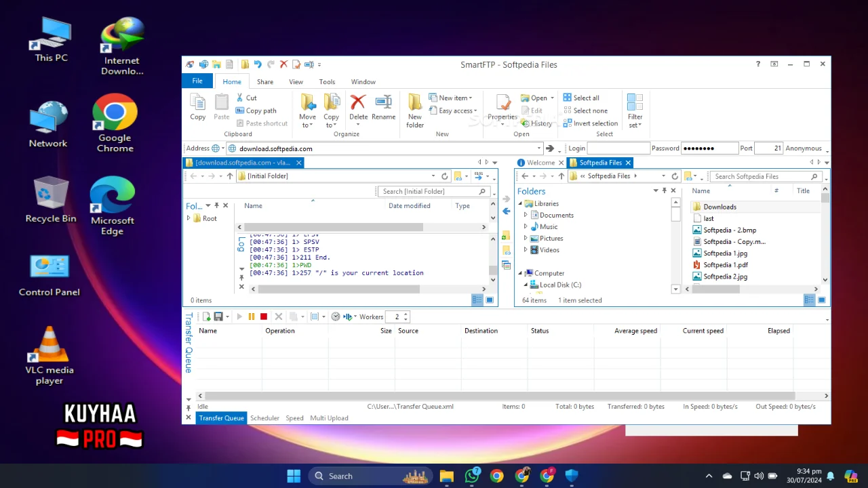This screenshot has height=488, width=868.
Task: Click the red Stop icon in transfer queue toolbar
Action: [264, 317]
